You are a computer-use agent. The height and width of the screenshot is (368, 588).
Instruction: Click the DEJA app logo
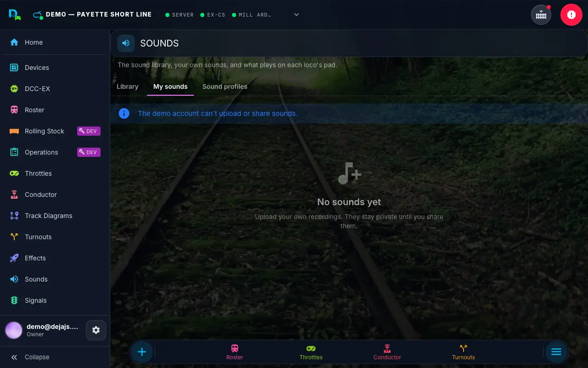(x=15, y=15)
